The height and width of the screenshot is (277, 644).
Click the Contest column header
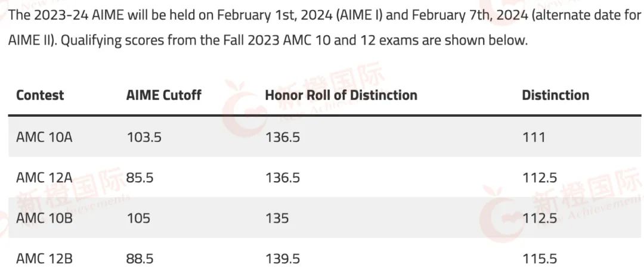pyautogui.click(x=40, y=95)
